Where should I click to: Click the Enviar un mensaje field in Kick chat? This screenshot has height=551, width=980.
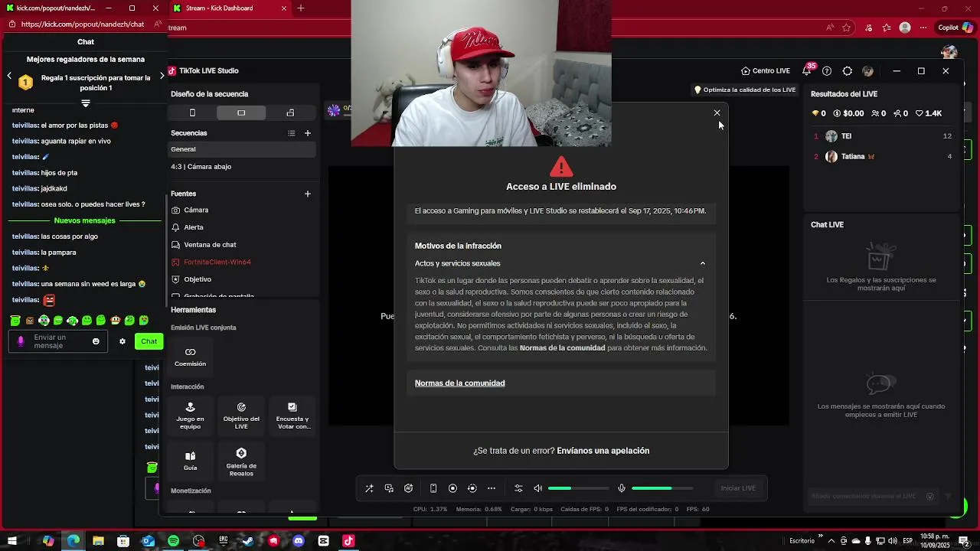[58, 341]
